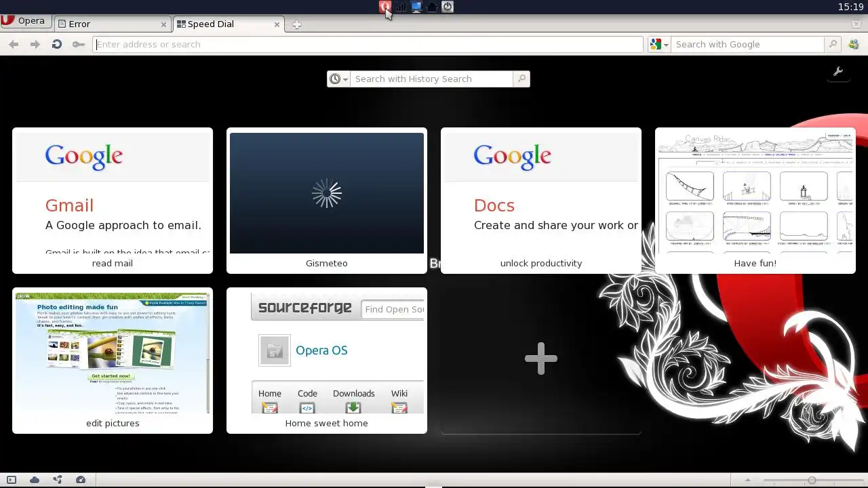Close the Speed Dial tab
The height and width of the screenshot is (488, 868).
tap(277, 24)
